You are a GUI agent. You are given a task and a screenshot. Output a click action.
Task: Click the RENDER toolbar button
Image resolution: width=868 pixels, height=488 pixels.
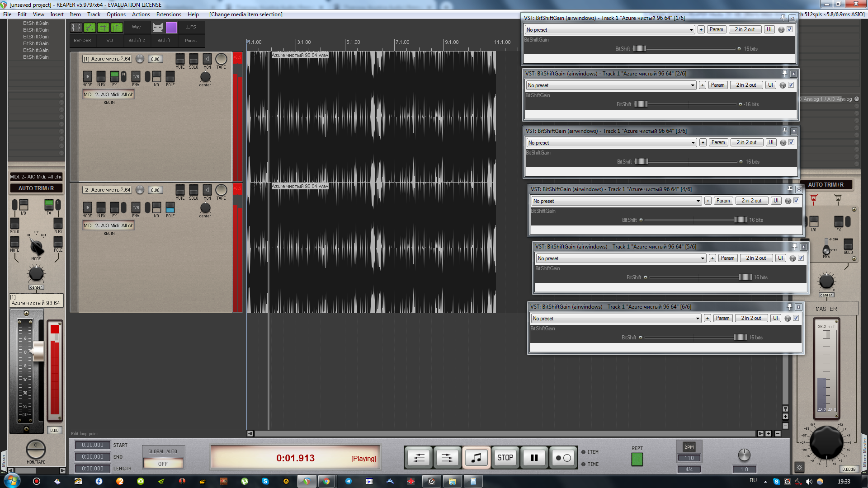(82, 41)
